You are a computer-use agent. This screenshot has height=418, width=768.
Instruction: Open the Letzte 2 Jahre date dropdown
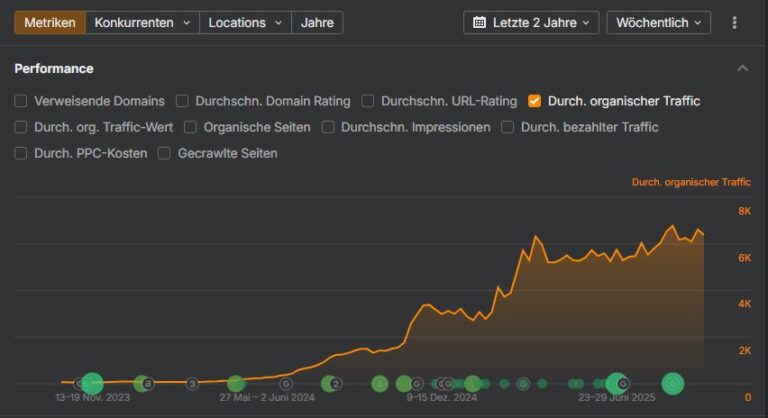pyautogui.click(x=531, y=22)
